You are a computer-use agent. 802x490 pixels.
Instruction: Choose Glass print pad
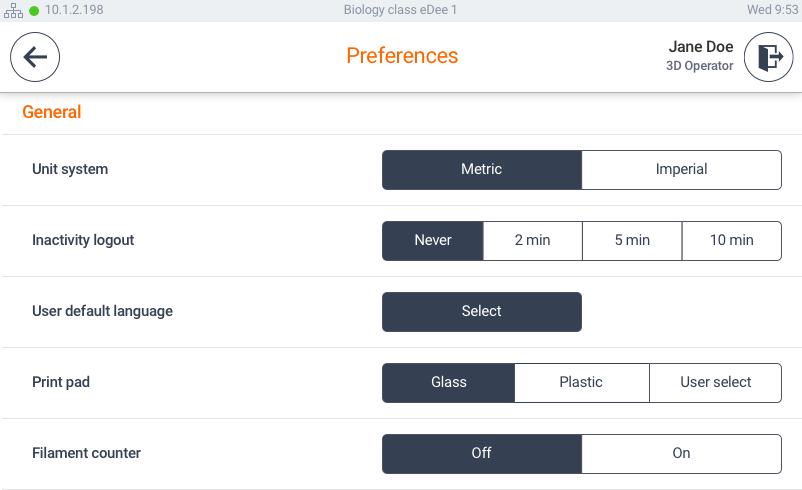click(x=449, y=383)
